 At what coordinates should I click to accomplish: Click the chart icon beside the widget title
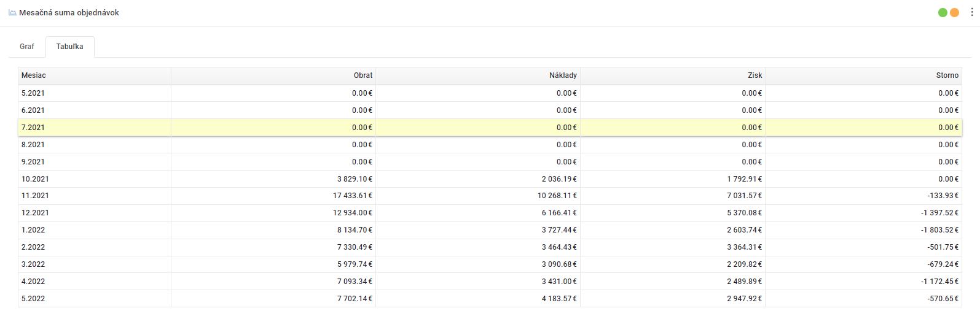[x=12, y=12]
